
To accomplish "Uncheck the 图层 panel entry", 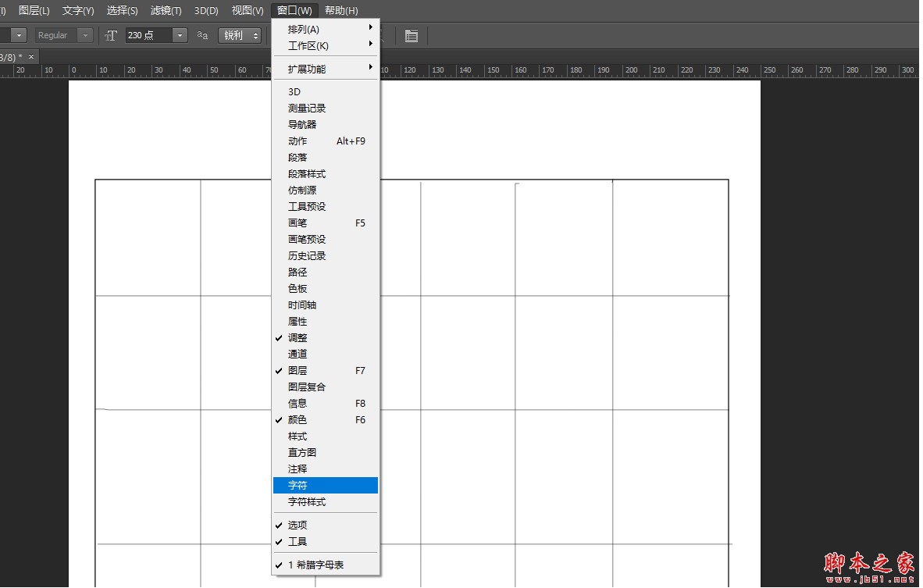I will coord(326,371).
